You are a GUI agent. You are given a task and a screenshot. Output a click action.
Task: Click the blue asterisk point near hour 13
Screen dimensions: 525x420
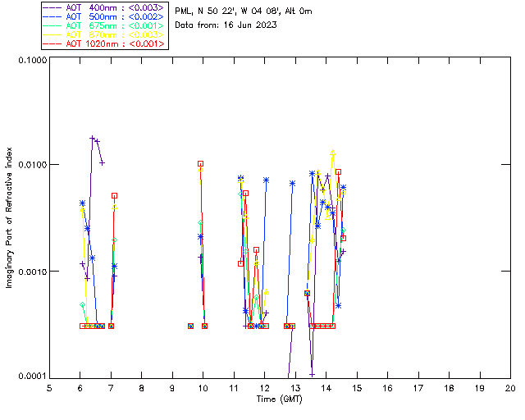click(292, 183)
